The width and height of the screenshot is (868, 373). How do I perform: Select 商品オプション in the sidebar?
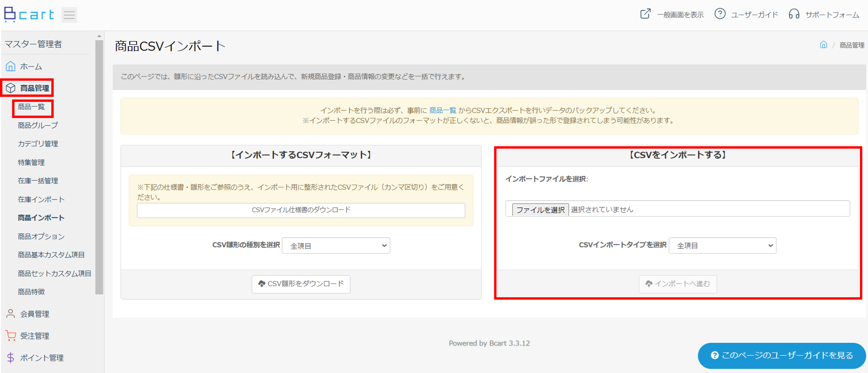point(41,236)
